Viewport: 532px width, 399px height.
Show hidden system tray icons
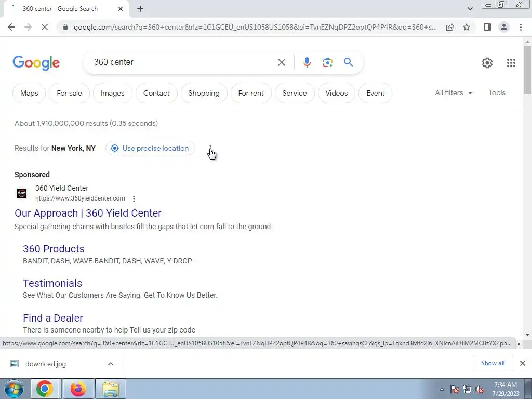(442, 389)
